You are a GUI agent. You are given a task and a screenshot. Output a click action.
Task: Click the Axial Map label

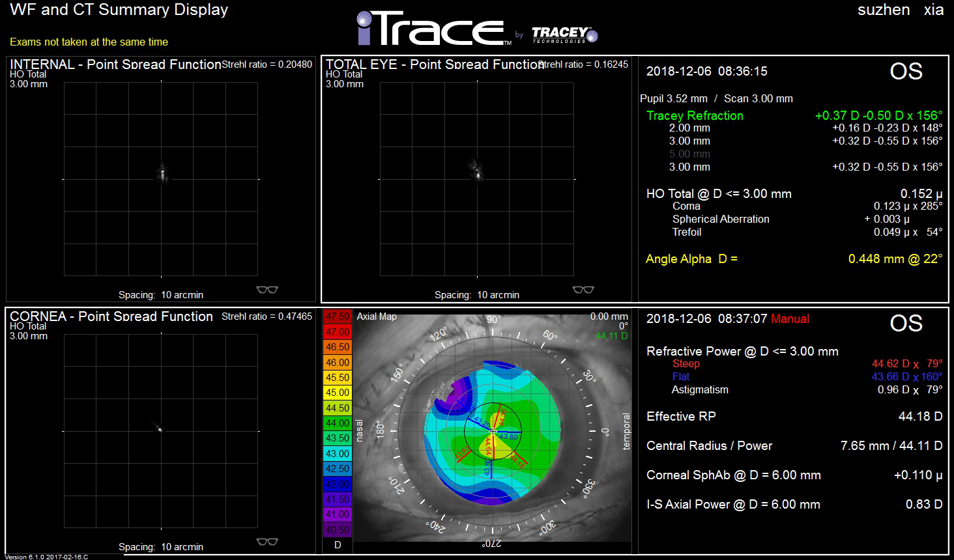tap(377, 316)
